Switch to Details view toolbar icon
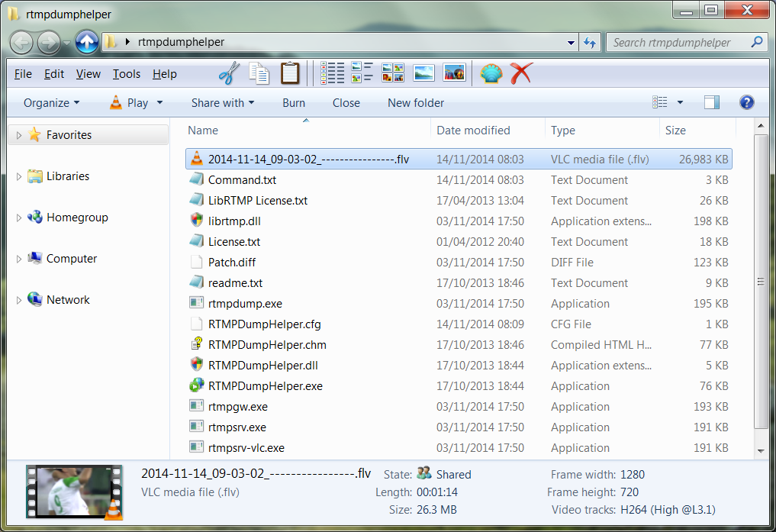 point(332,73)
